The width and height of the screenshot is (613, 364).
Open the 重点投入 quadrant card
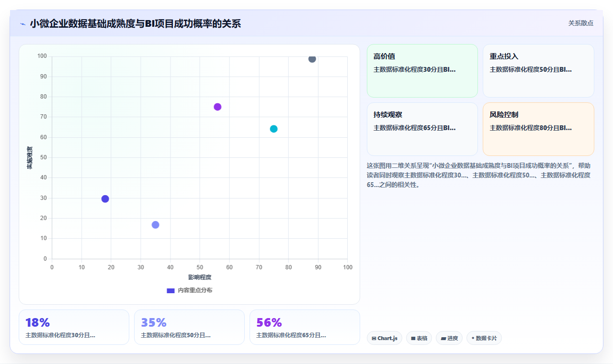coord(538,71)
